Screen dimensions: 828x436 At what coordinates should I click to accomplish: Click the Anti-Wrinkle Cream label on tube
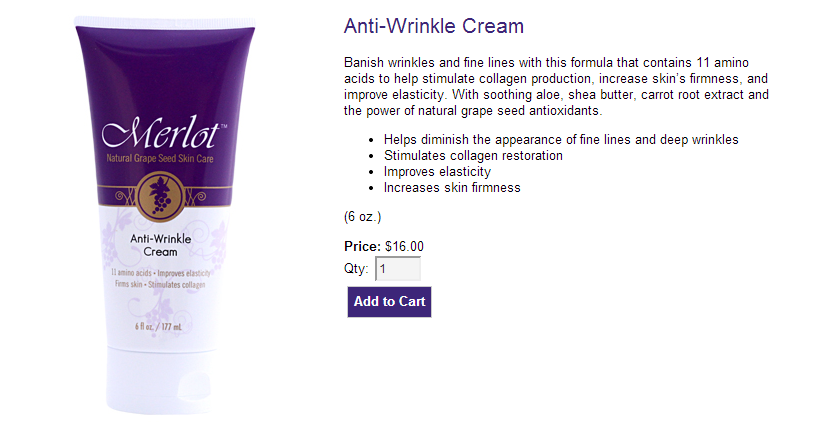pyautogui.click(x=161, y=245)
